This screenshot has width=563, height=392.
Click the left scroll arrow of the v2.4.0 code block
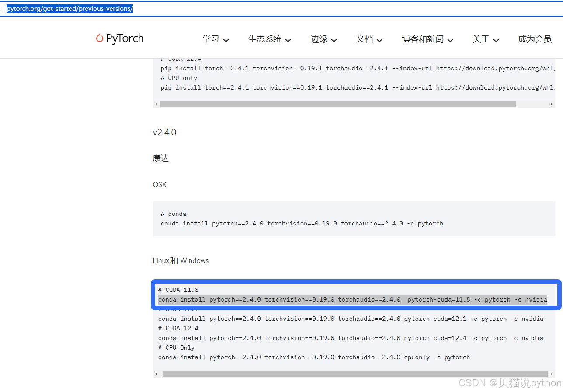[x=156, y=374]
